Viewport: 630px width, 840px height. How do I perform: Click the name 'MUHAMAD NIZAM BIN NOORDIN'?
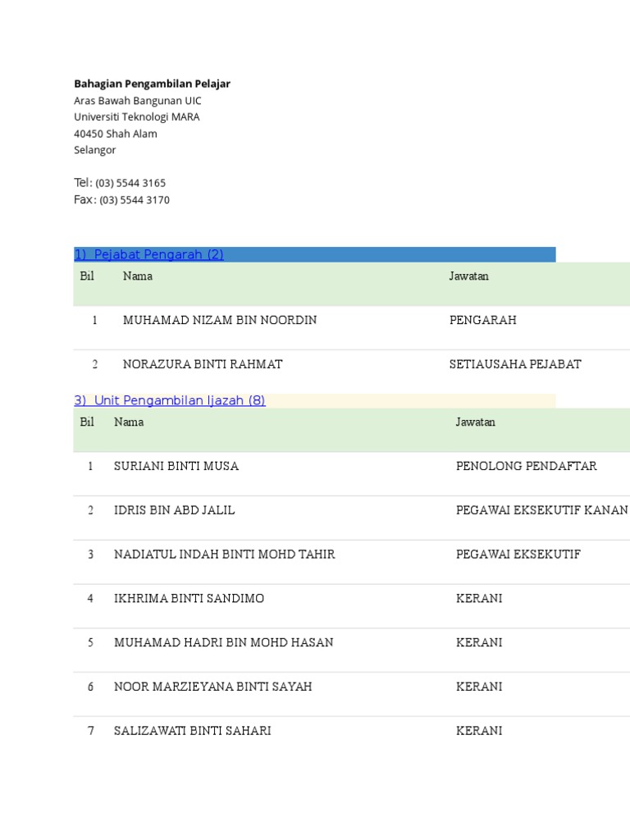(x=220, y=320)
